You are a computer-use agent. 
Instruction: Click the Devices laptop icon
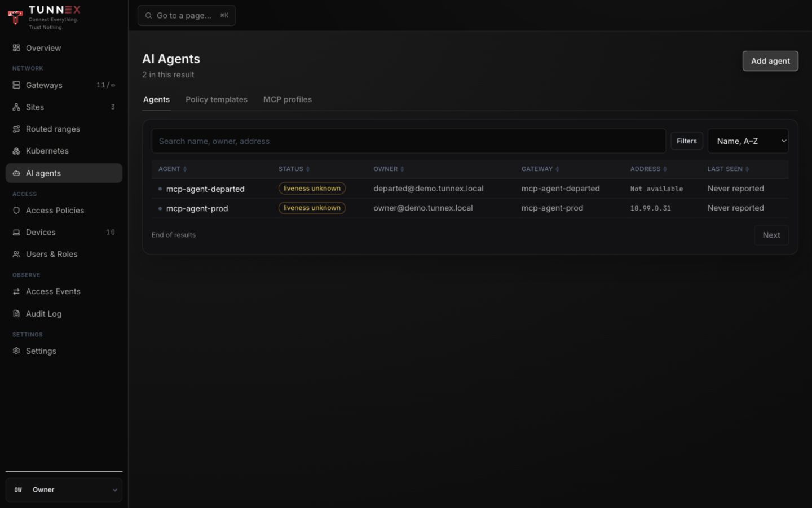pyautogui.click(x=16, y=233)
